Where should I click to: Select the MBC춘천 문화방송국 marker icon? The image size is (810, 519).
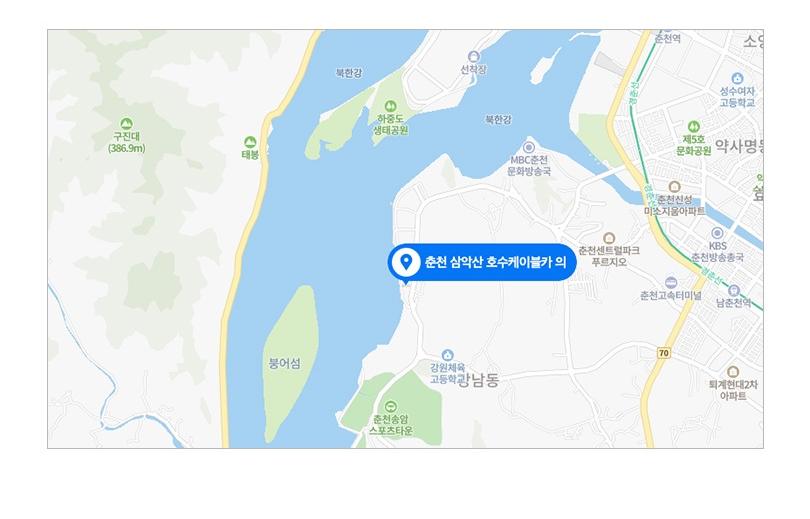528,147
